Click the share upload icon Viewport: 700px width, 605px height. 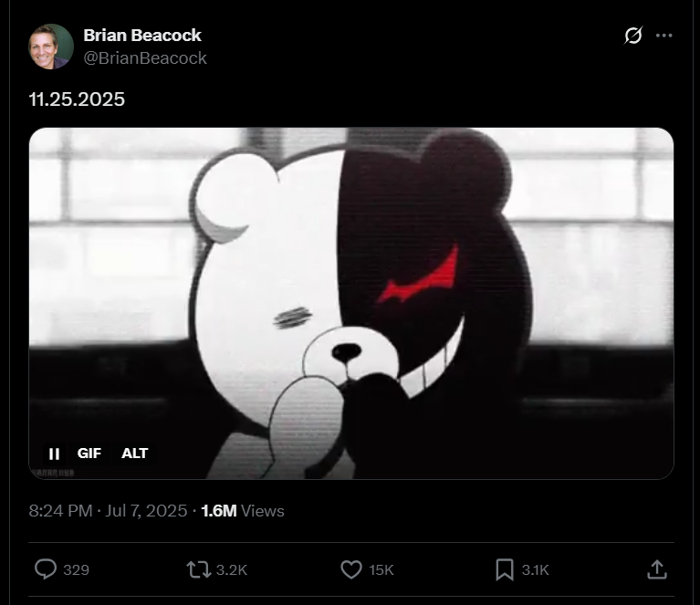pos(657,569)
